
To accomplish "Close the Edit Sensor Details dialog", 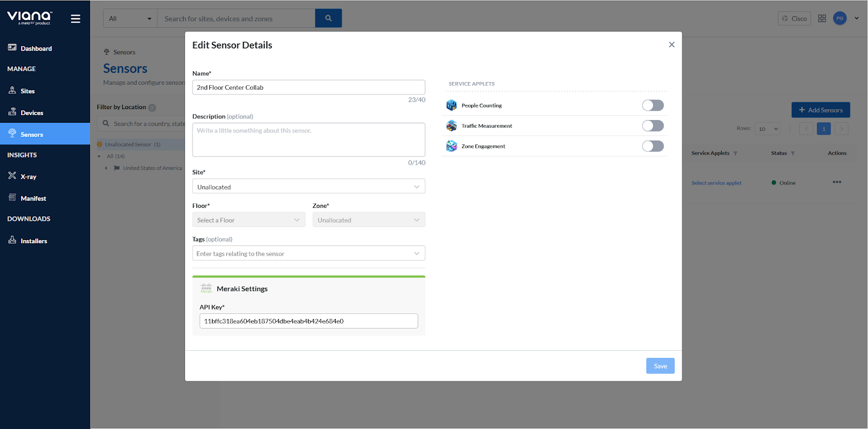I will (x=672, y=45).
